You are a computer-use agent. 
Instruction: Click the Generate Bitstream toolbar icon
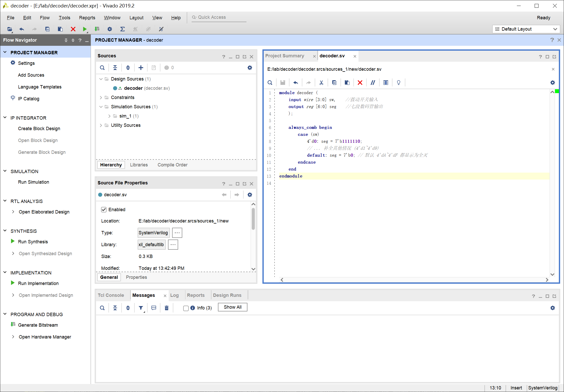[97, 29]
